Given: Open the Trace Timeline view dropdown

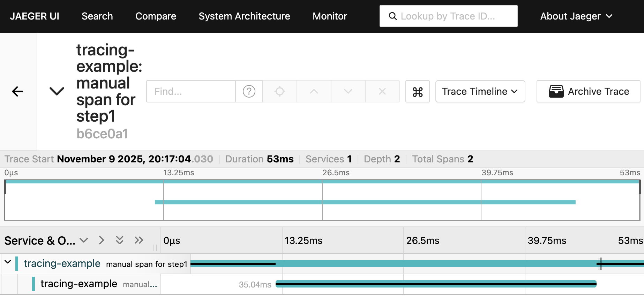Looking at the screenshot, I should [x=480, y=91].
